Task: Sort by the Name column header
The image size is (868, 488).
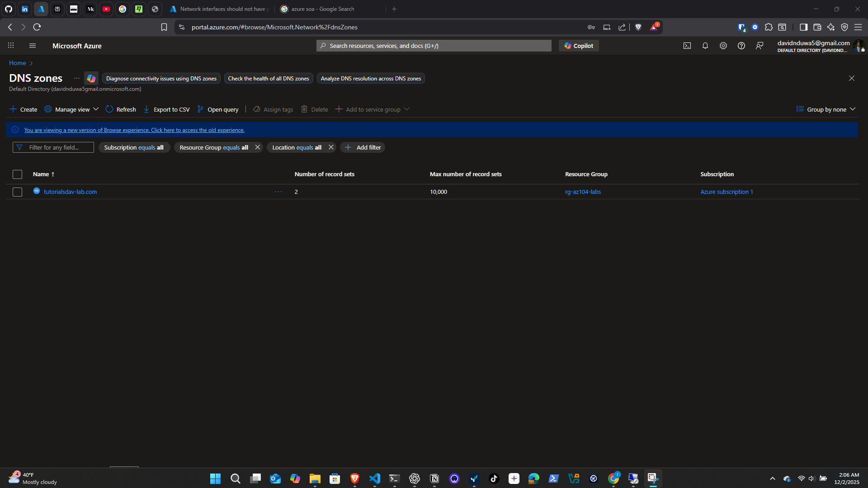Action: click(x=44, y=174)
